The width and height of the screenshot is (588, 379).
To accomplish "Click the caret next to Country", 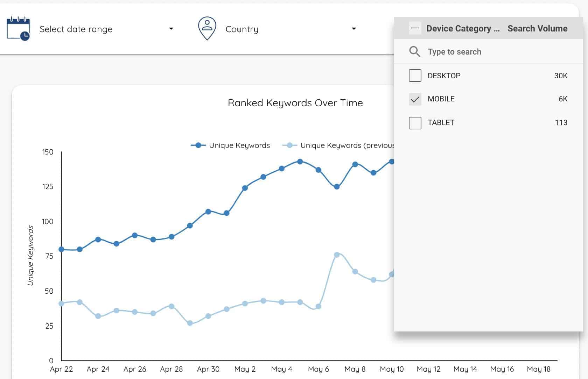I will coord(354,29).
